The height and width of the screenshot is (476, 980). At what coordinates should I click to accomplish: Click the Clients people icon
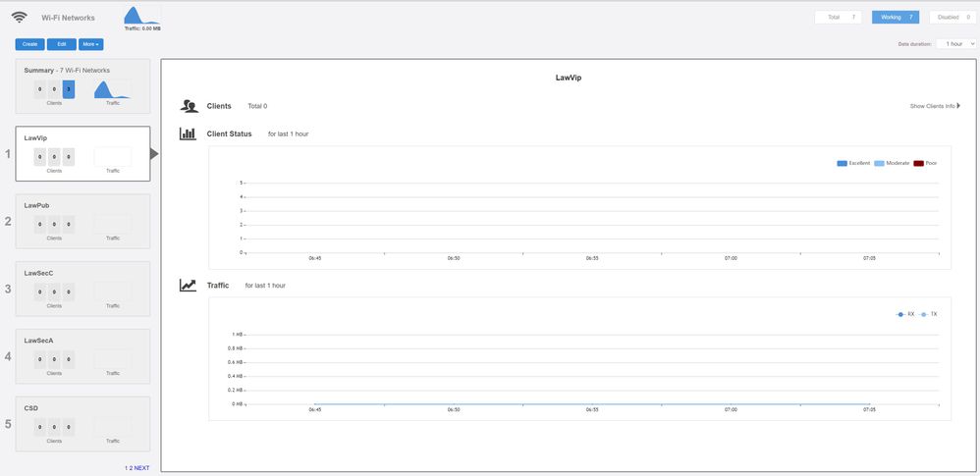pos(189,106)
